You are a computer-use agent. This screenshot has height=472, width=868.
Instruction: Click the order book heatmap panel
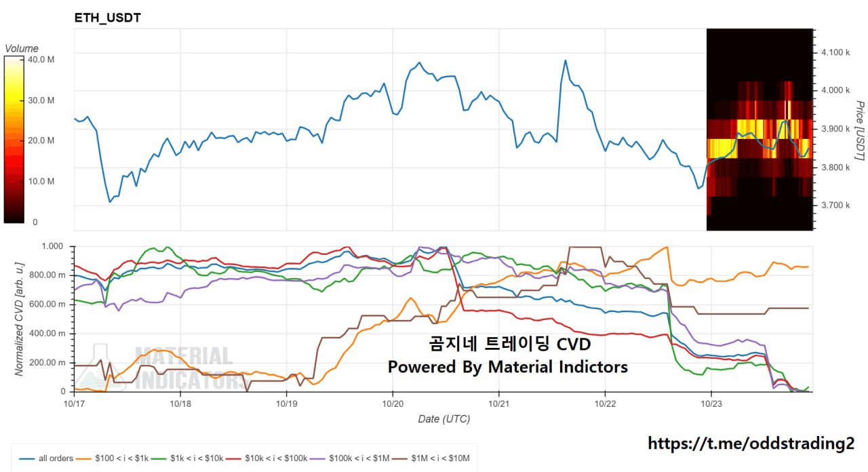point(759,129)
